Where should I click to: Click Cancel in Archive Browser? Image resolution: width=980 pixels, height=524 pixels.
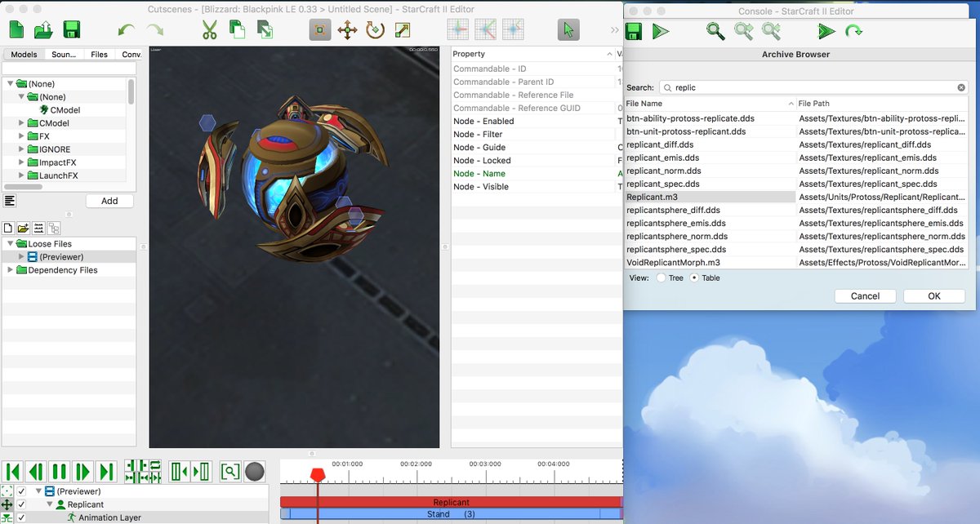[x=865, y=296]
